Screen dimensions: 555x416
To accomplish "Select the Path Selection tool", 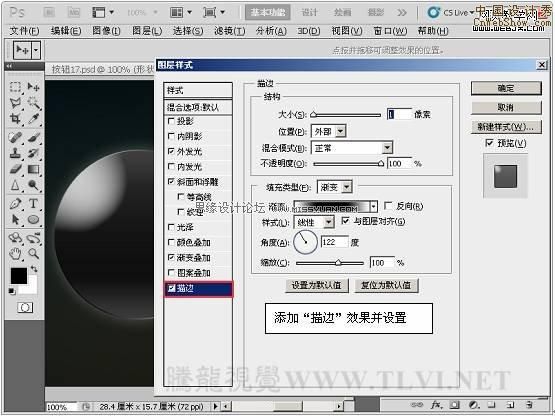I will coord(15,220).
